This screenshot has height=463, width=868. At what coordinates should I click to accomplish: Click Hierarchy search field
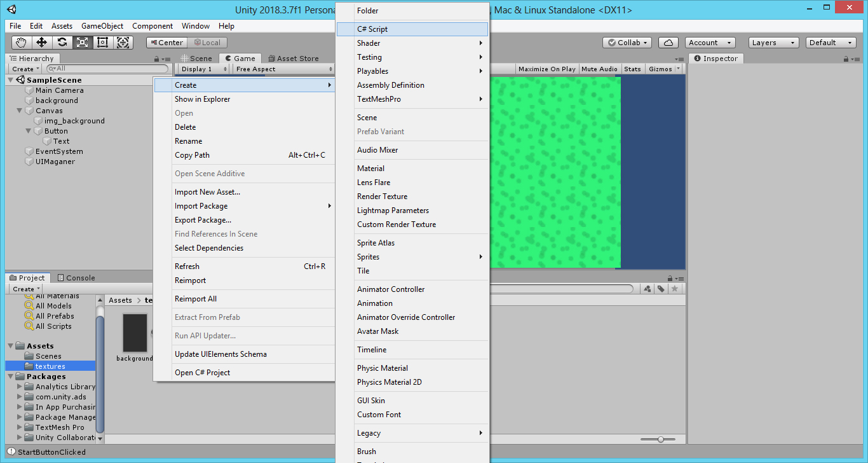[107, 69]
